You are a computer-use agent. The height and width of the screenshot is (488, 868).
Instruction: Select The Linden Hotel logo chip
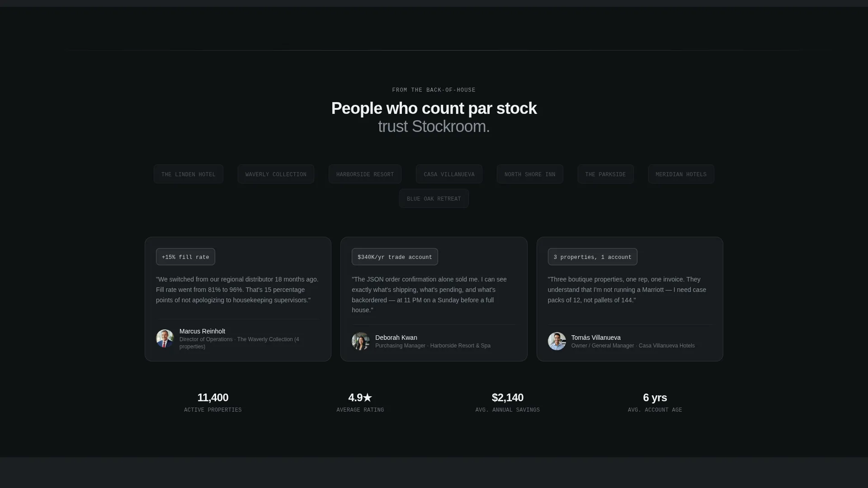click(x=189, y=174)
